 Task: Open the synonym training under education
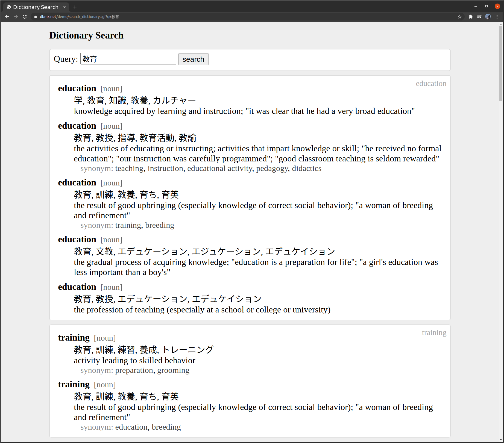pos(128,225)
